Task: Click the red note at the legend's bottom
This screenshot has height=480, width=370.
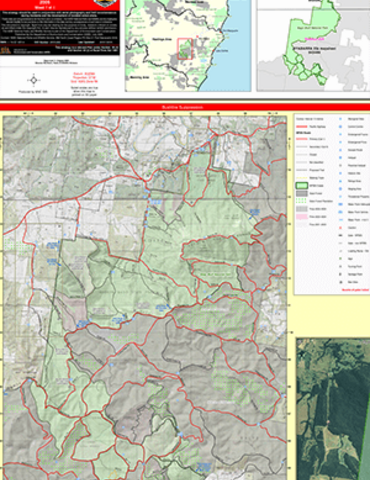Action: point(355,290)
